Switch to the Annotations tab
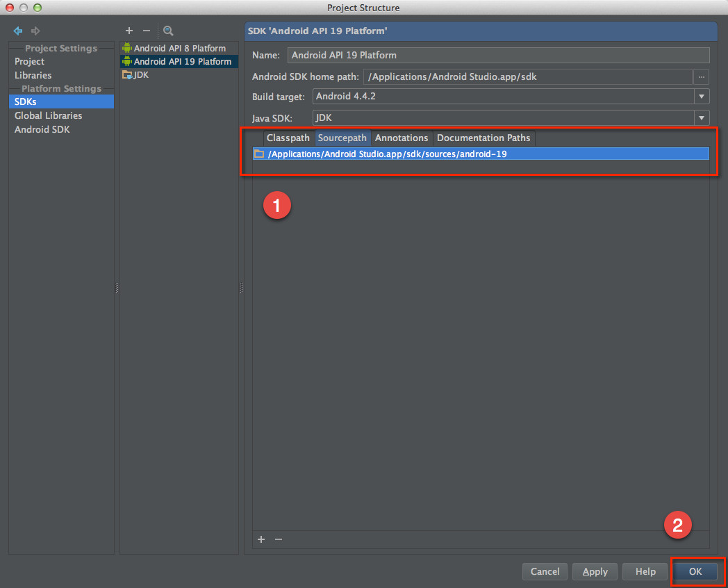This screenshot has height=588, width=728. [x=402, y=138]
